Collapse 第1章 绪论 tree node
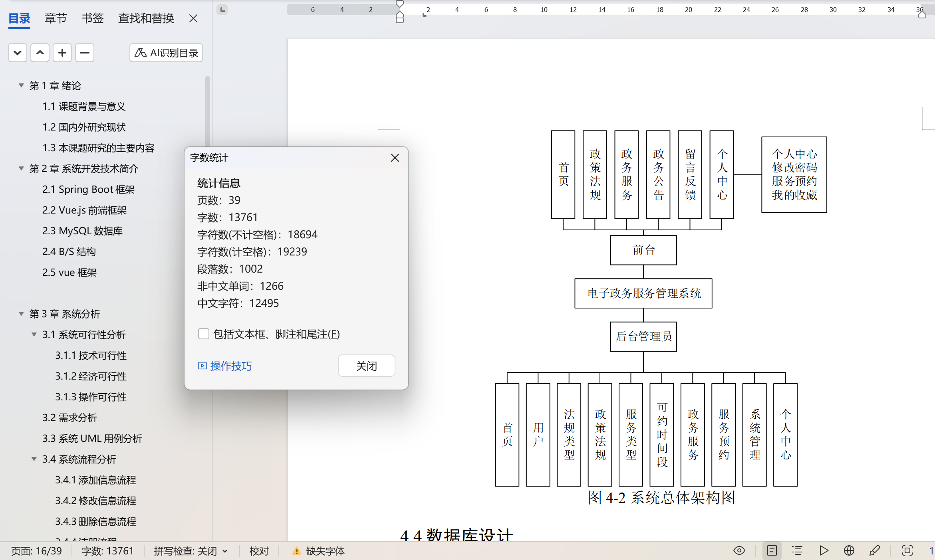The height and width of the screenshot is (560, 935). (21, 85)
